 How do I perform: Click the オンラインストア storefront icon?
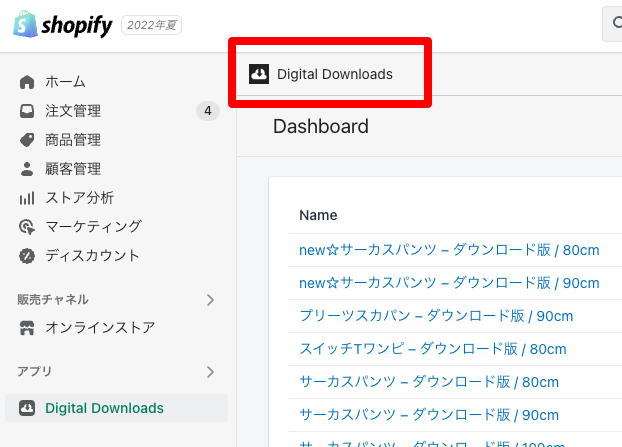pyautogui.click(x=27, y=328)
